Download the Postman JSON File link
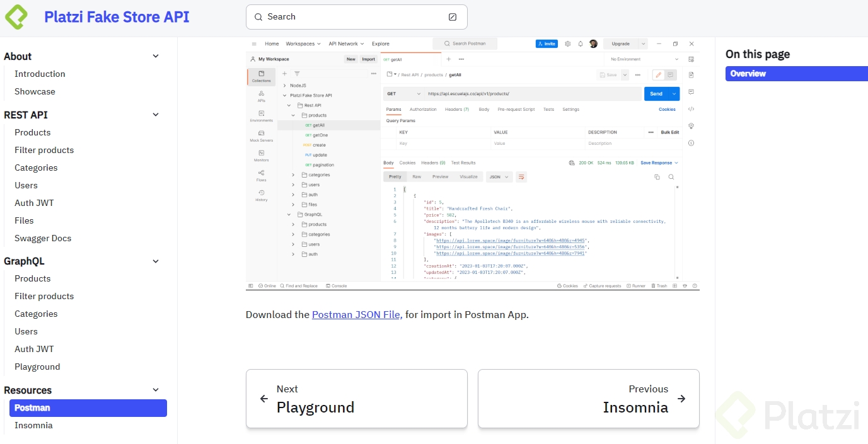The image size is (868, 444). pos(356,314)
